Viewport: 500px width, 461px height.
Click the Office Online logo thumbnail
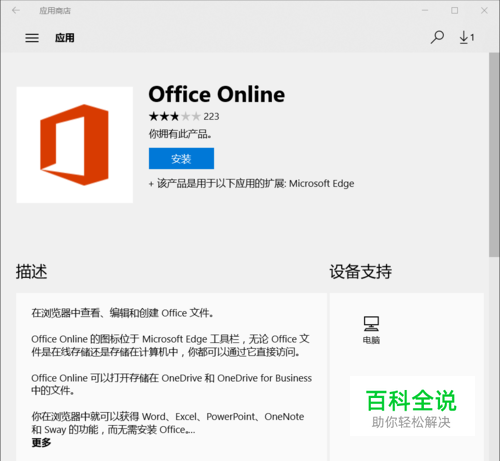(75, 145)
